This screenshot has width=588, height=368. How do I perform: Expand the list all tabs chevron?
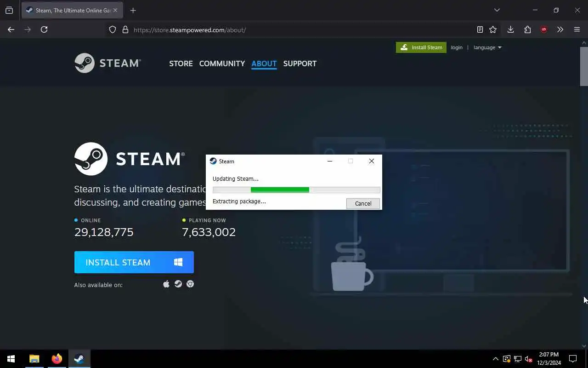coord(497,10)
